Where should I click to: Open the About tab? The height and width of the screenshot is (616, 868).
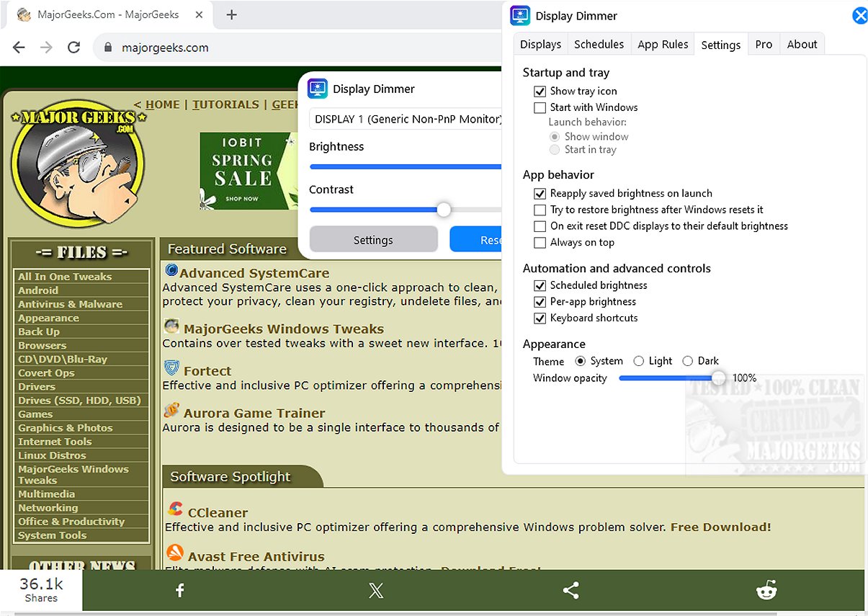pos(802,44)
